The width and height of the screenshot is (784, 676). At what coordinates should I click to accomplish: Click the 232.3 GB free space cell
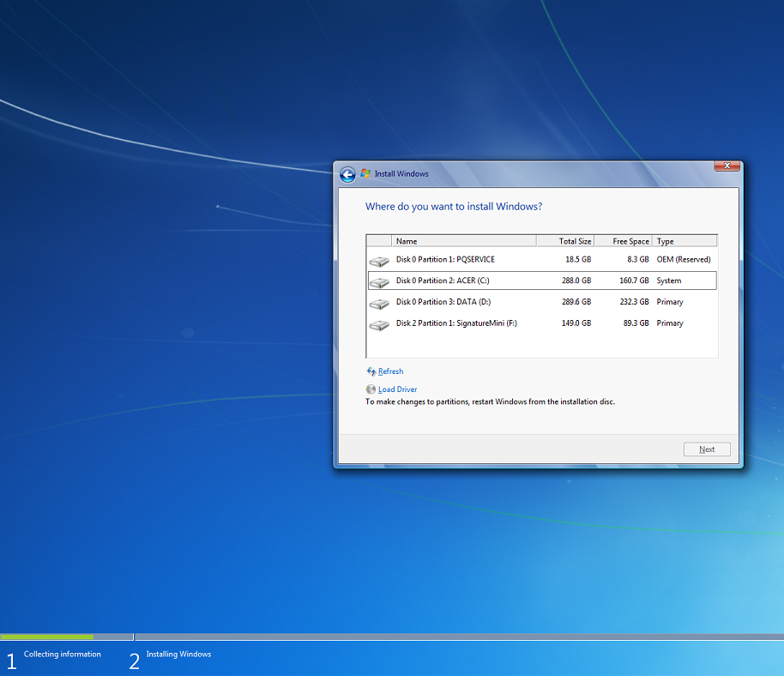[x=634, y=302]
